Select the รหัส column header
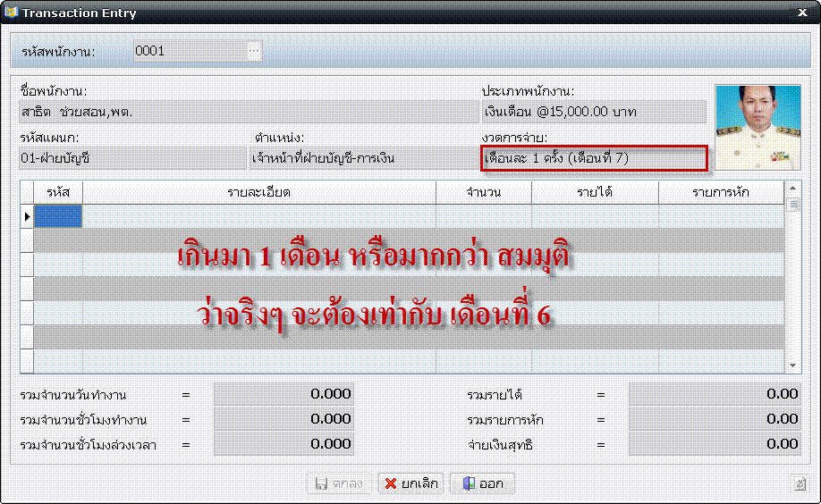Image resolution: width=821 pixels, height=504 pixels. pos(58,192)
